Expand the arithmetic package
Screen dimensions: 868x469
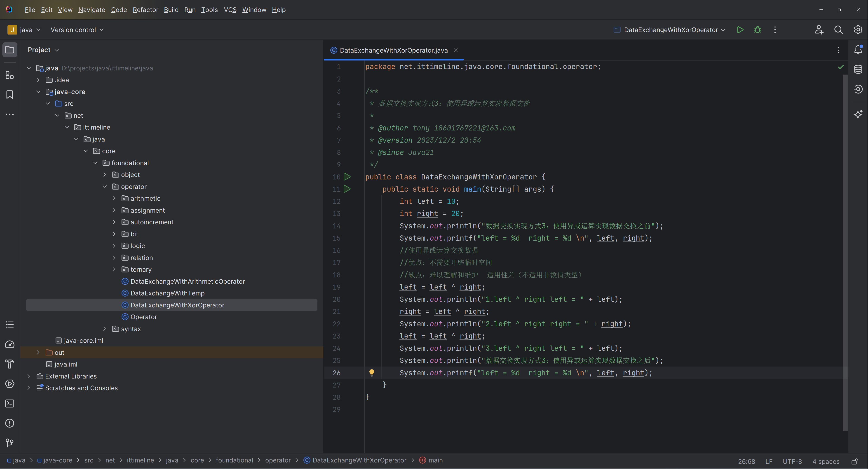click(x=114, y=198)
